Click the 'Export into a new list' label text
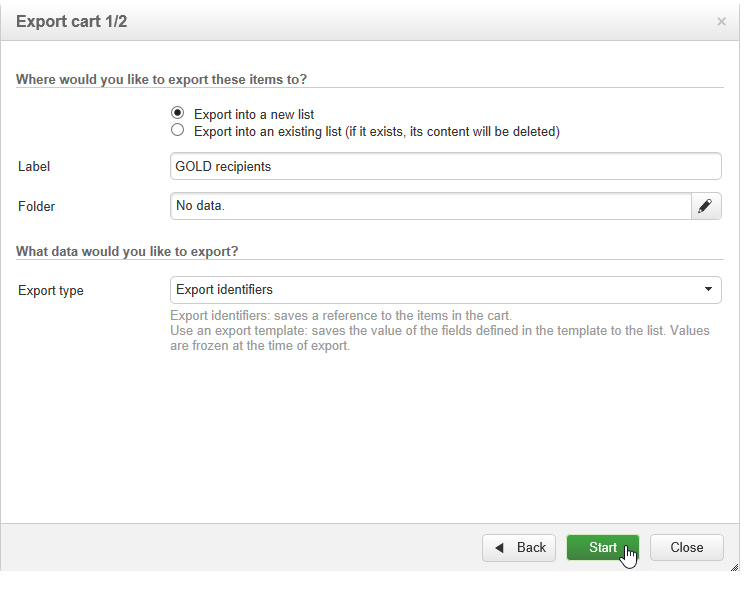 [254, 114]
